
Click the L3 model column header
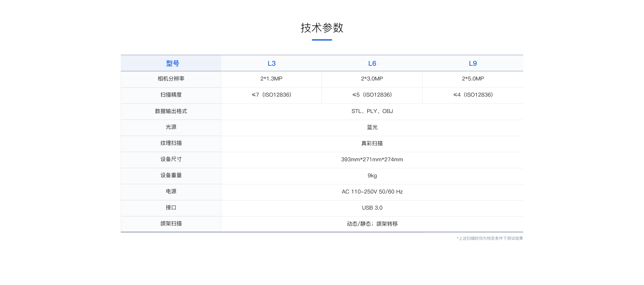point(271,63)
